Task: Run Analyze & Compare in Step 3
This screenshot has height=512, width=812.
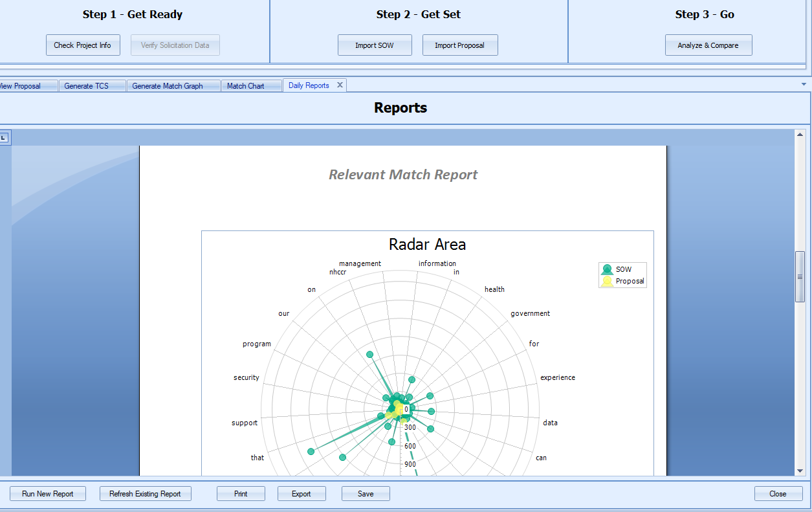Action: click(708, 45)
